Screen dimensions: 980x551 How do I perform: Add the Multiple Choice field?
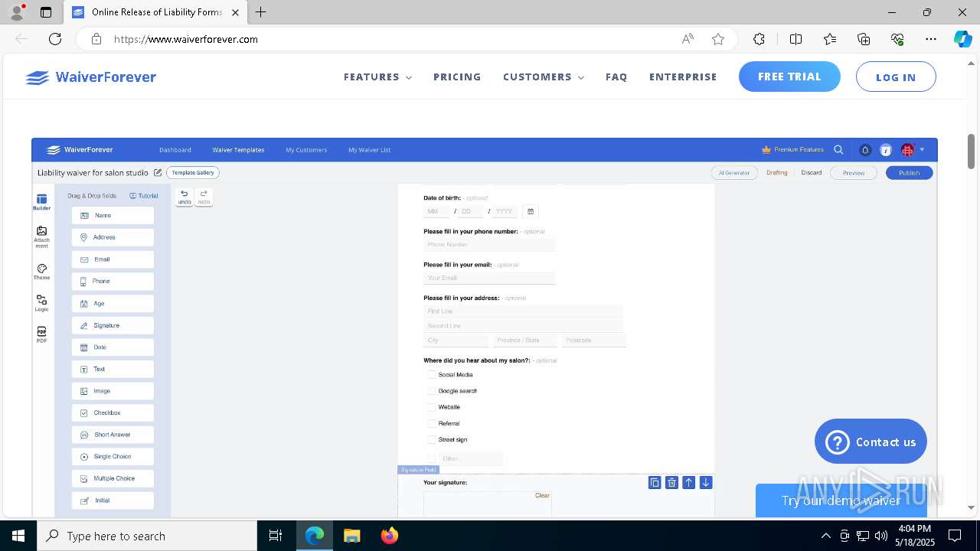[x=113, y=478]
